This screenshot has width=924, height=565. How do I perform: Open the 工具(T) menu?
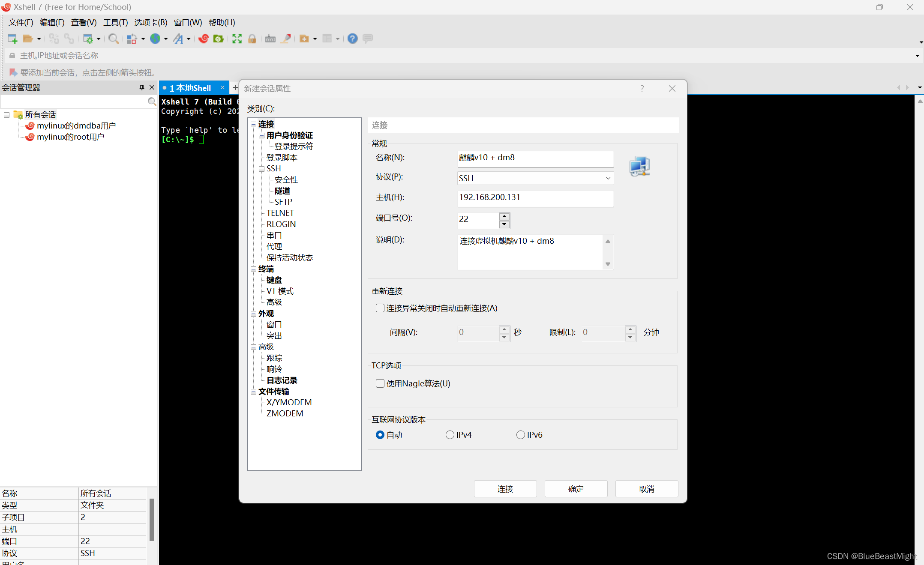point(115,22)
